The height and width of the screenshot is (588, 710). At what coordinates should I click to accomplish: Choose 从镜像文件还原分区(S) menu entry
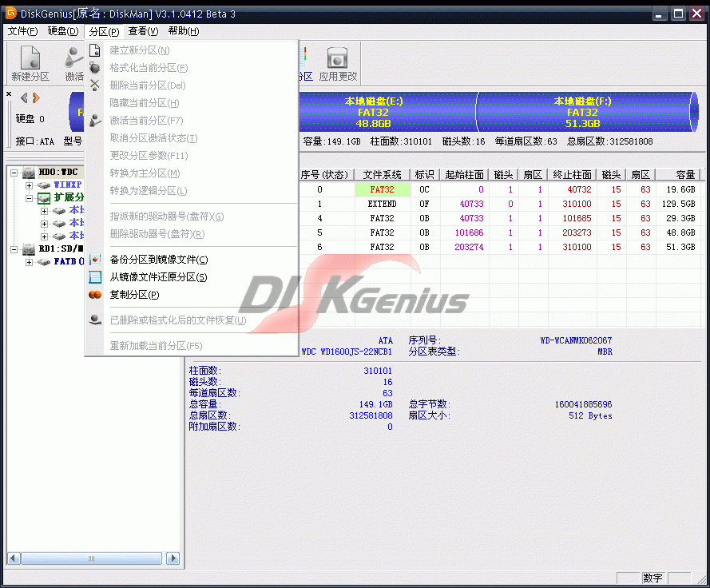192,276
